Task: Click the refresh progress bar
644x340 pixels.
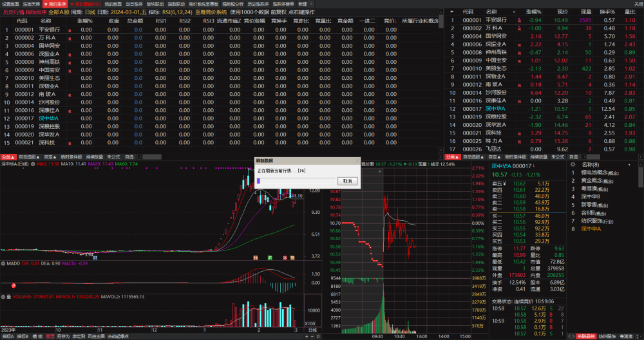Action: 296,181
